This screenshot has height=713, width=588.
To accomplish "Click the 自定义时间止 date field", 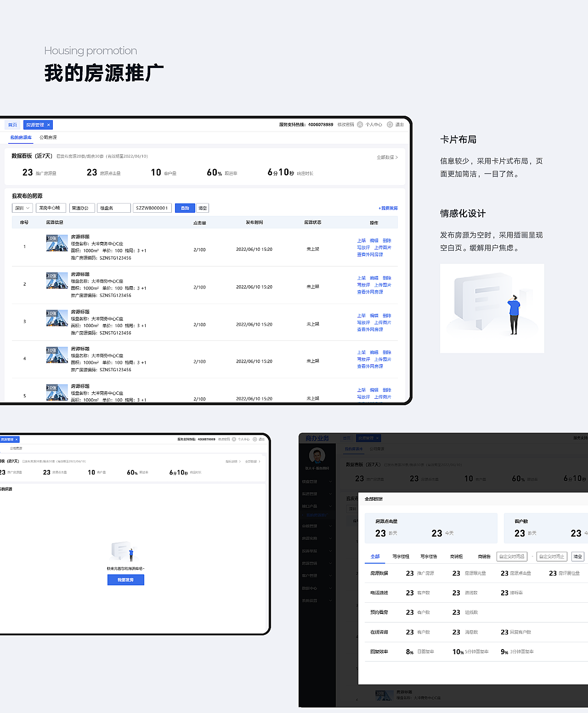I will tap(552, 556).
